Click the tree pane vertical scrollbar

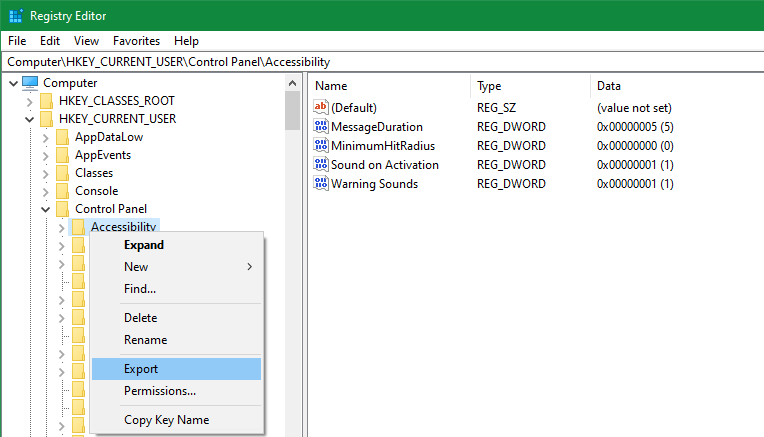point(292,250)
